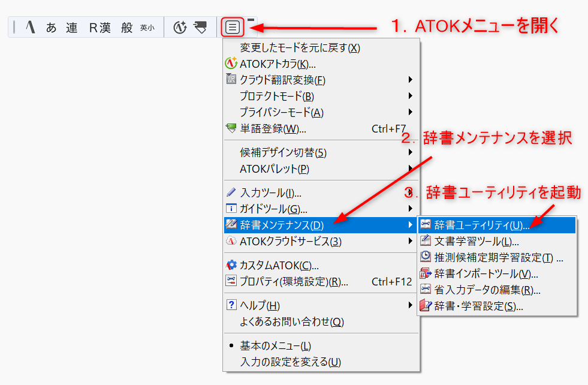Open プロパティ(環境設定)(R)... entry
The image size is (588, 385).
click(x=321, y=281)
